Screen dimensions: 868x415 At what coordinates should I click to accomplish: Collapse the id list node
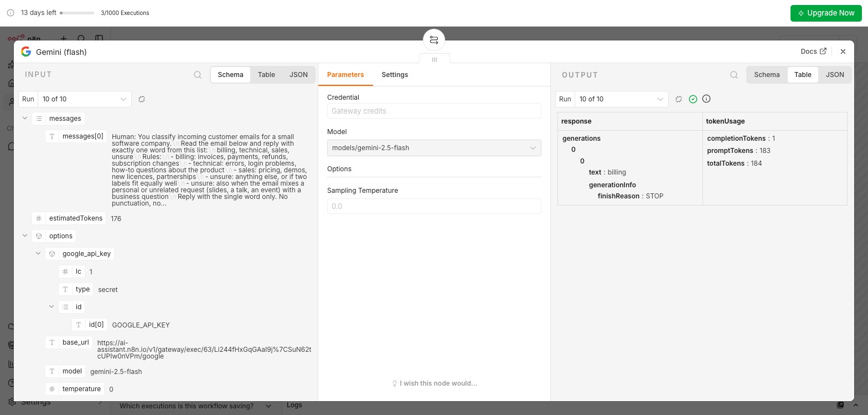pos(51,306)
